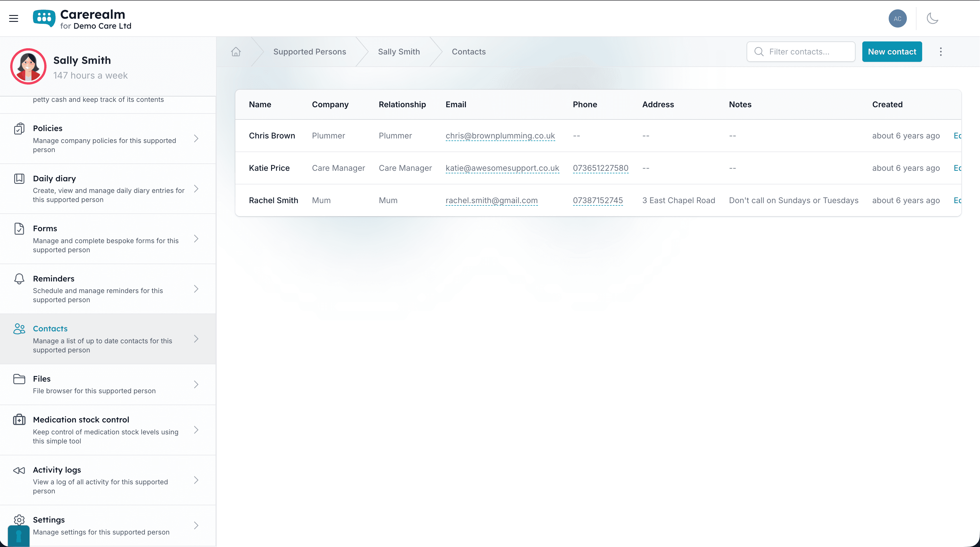Click the teal keyhole widget at bottom left
Image resolution: width=980 pixels, height=547 pixels.
tap(19, 536)
